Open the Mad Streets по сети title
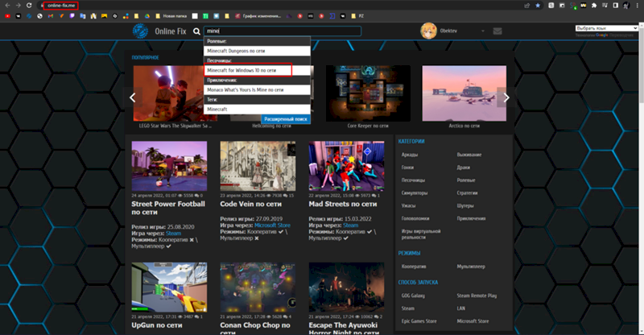 (x=343, y=205)
